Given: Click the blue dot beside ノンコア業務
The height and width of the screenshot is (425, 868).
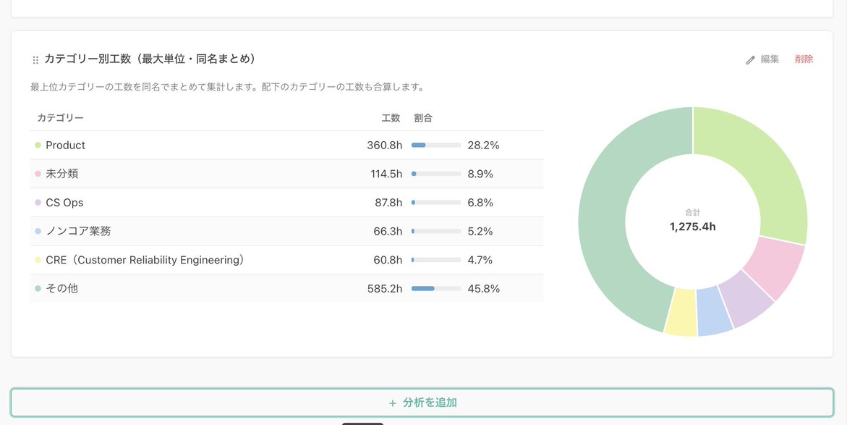Looking at the screenshot, I should pos(38,231).
